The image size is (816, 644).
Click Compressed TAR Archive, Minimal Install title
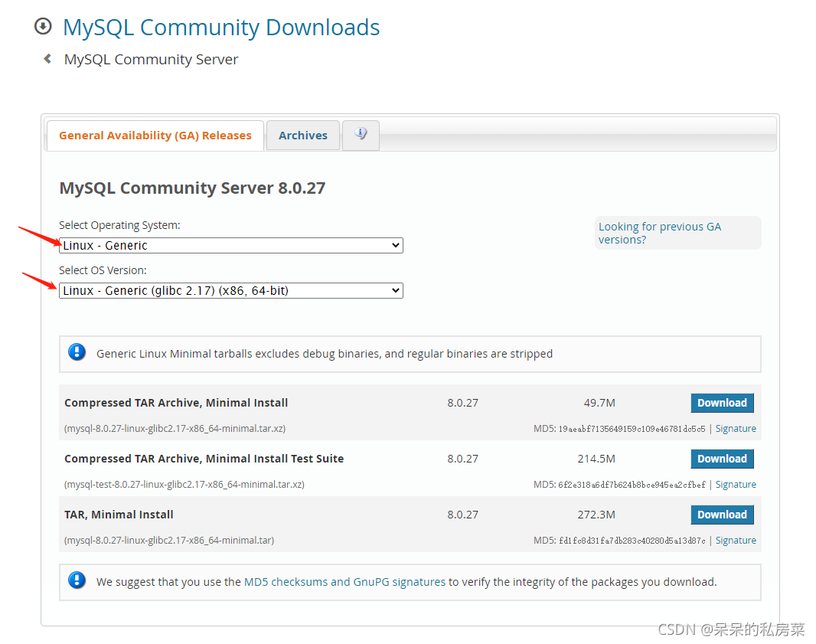point(176,403)
